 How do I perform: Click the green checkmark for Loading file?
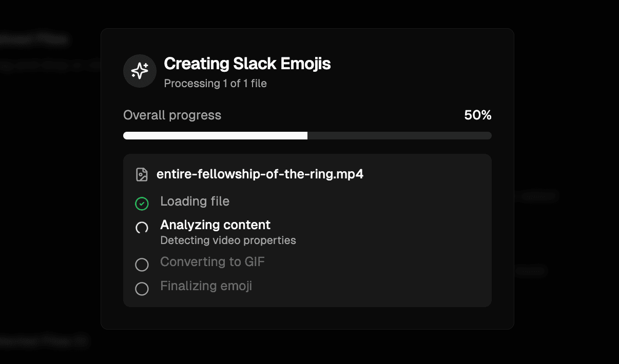click(142, 204)
